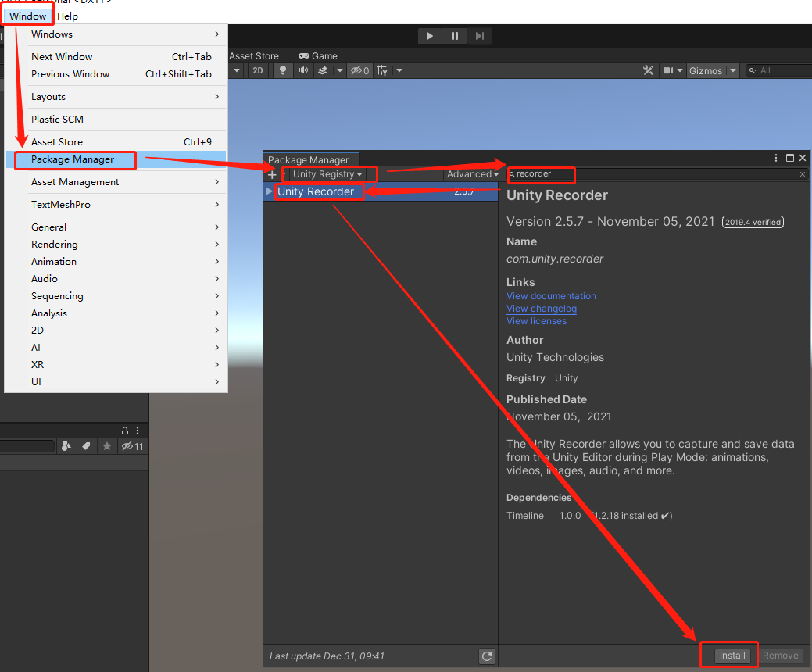Open the Windows submenu
This screenshot has height=672, width=812.
[116, 34]
